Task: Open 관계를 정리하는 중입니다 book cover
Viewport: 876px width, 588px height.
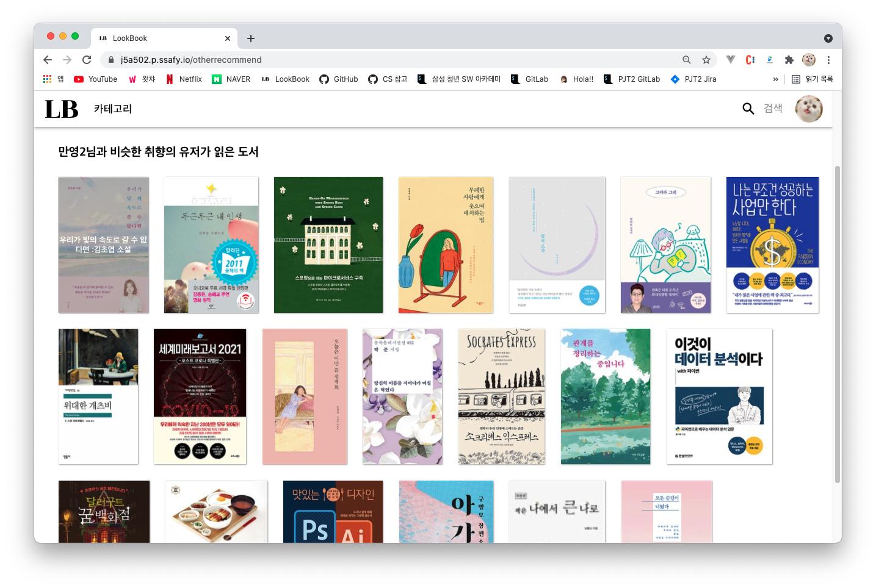Action: pos(606,396)
